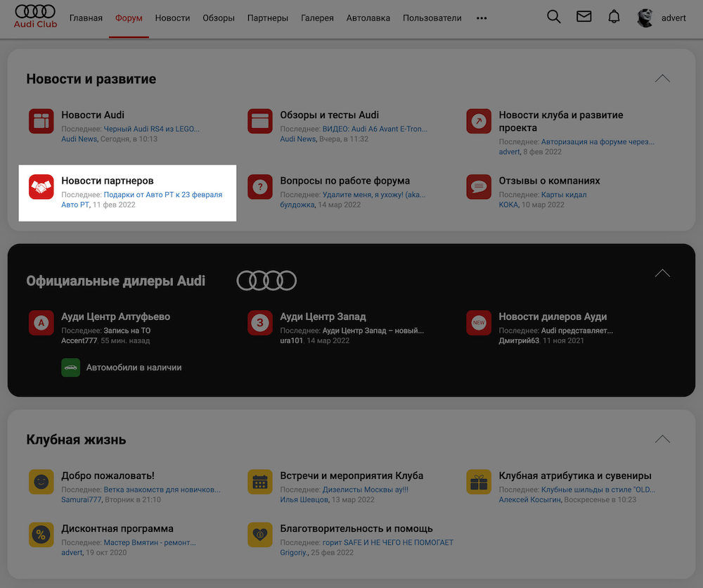Open latest post Мастер Вмятин - ремонт
This screenshot has height=588, width=703.
tap(150, 543)
